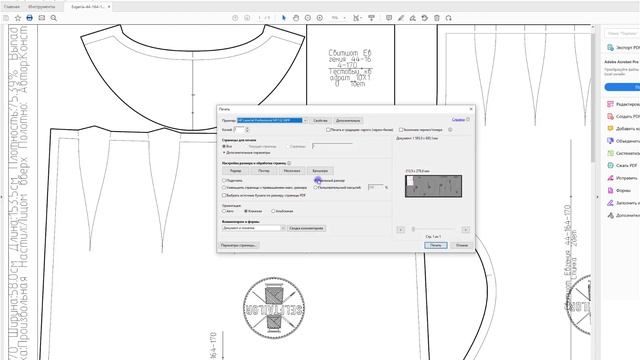Viewport: 640px width, 360px height.
Task: Click the zoom out minus icon
Action: (308, 18)
